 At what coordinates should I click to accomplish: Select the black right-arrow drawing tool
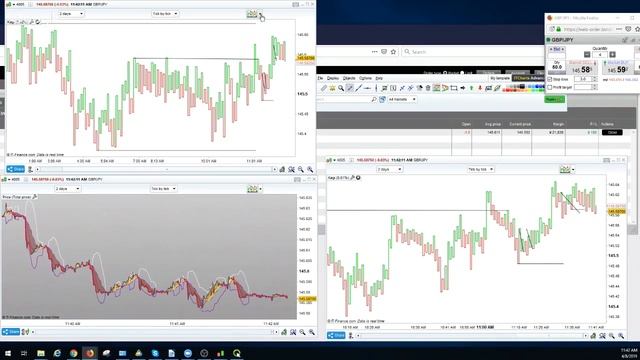pos(462,88)
